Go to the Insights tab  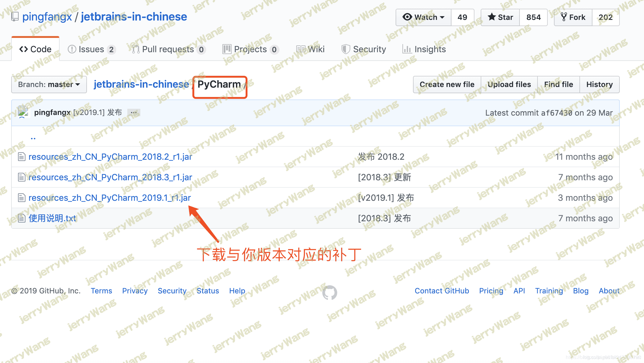pos(424,49)
